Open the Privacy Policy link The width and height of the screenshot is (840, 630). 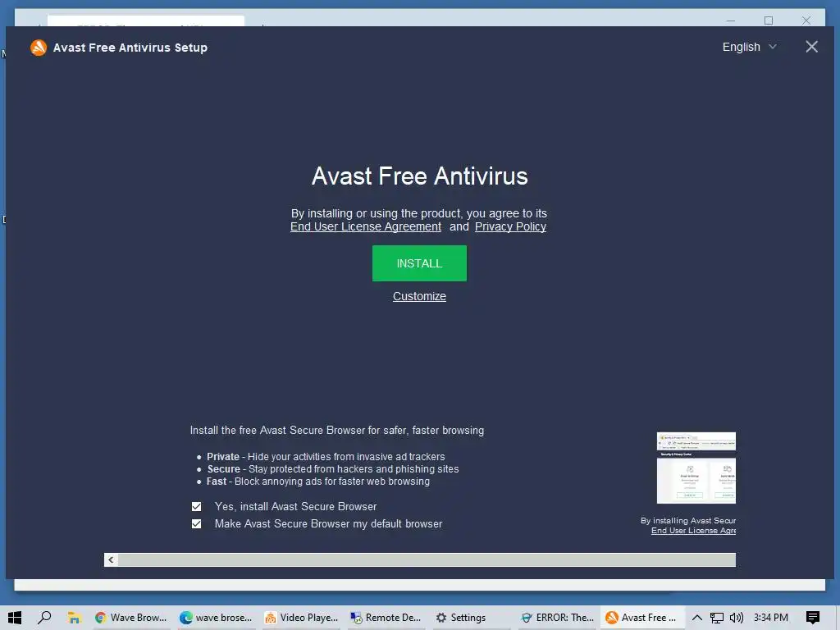pos(510,226)
